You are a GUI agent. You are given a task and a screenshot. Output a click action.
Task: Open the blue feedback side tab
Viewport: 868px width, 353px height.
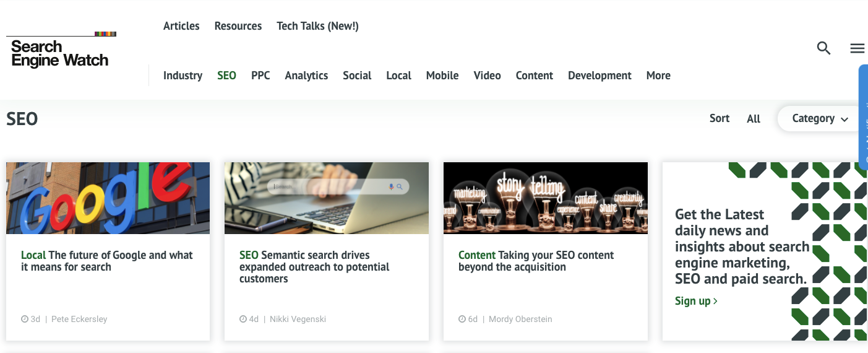[x=863, y=118]
